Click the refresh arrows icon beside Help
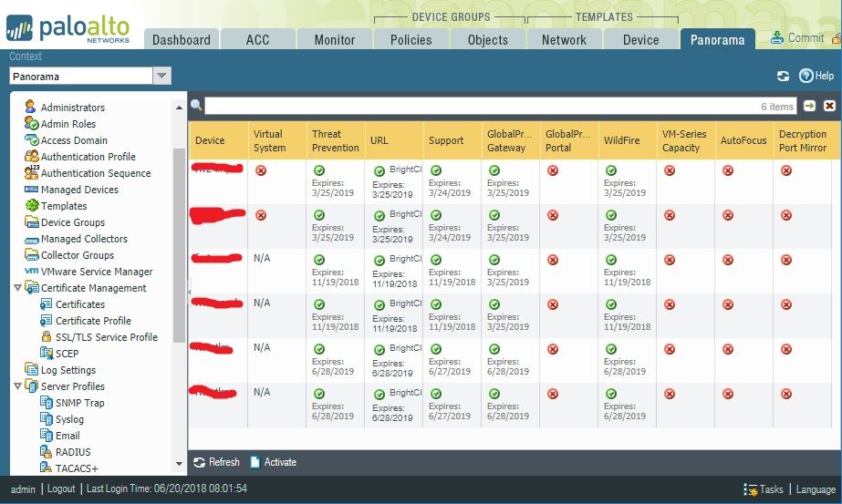Viewport: 842px width, 504px height. click(783, 77)
